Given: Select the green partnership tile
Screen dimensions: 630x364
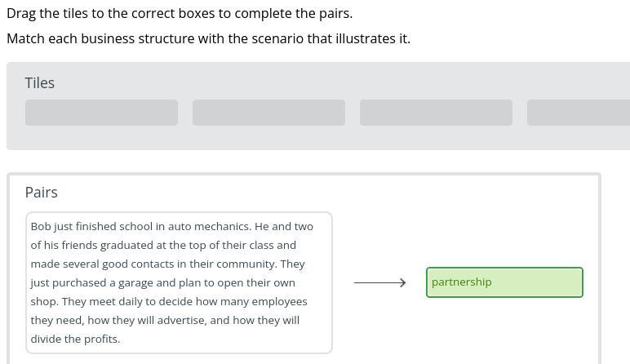Looking at the screenshot, I should pos(504,282).
